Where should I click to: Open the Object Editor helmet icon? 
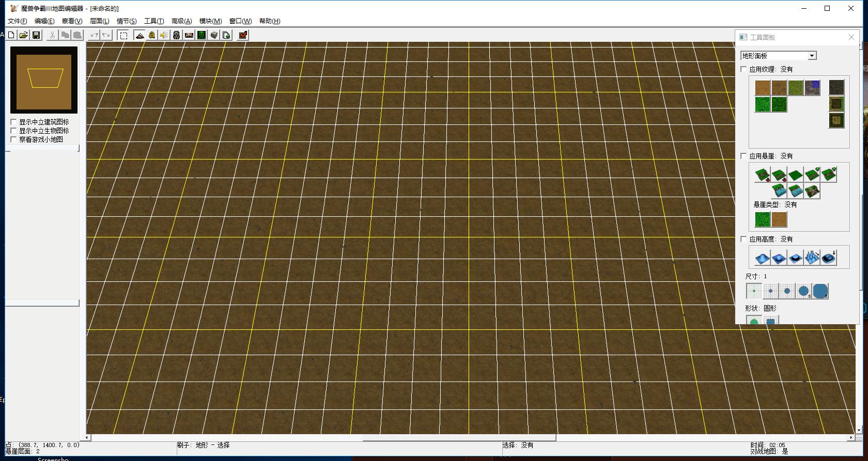coord(176,35)
